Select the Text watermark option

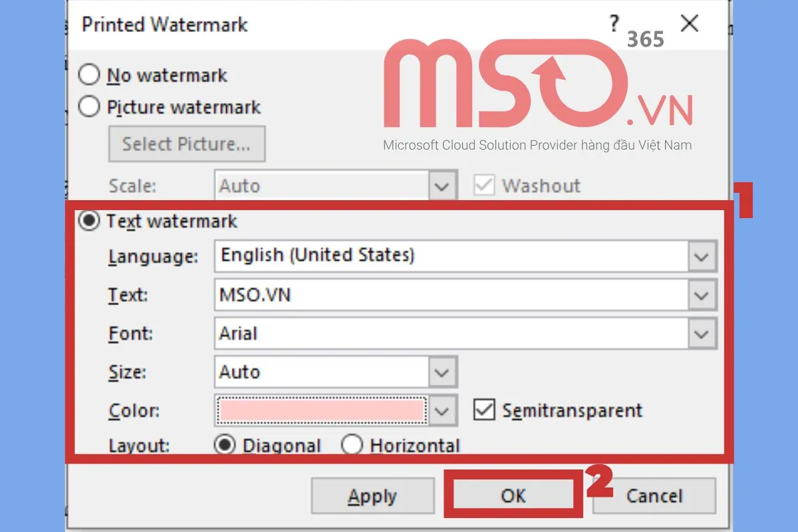point(89,221)
